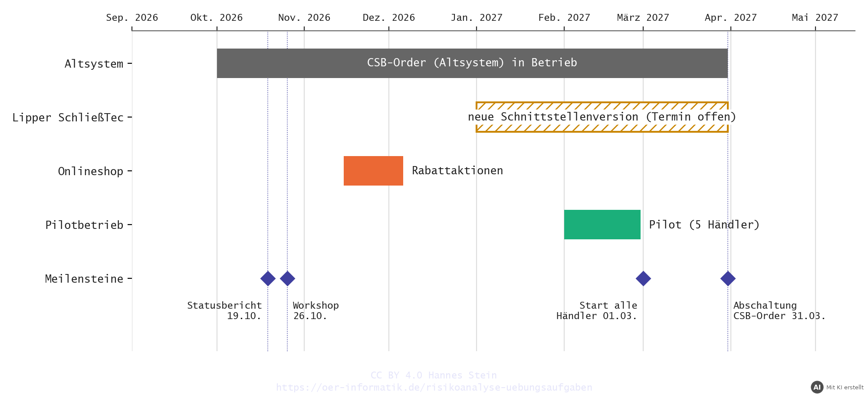This screenshot has height=398, width=868.
Task: Select the green Pilot bar
Action: [x=602, y=225]
